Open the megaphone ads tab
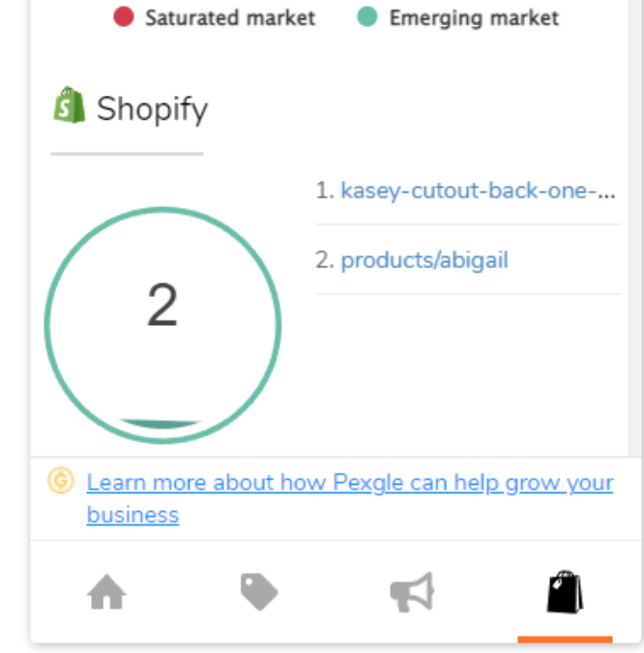This screenshot has height=653, width=644. point(412,592)
